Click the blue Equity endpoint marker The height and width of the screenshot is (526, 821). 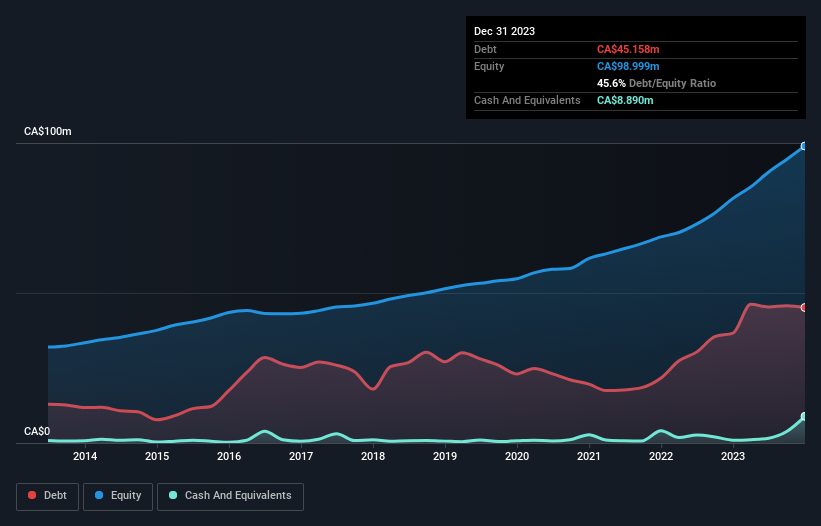click(804, 146)
